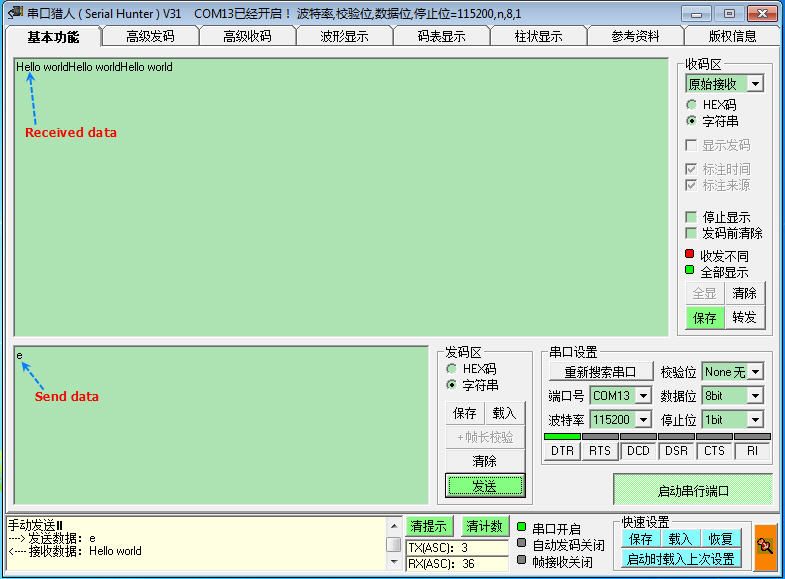Screen dimensions: 785x579
Task: Enable the 显示发码 checkbox
Action: [691, 145]
